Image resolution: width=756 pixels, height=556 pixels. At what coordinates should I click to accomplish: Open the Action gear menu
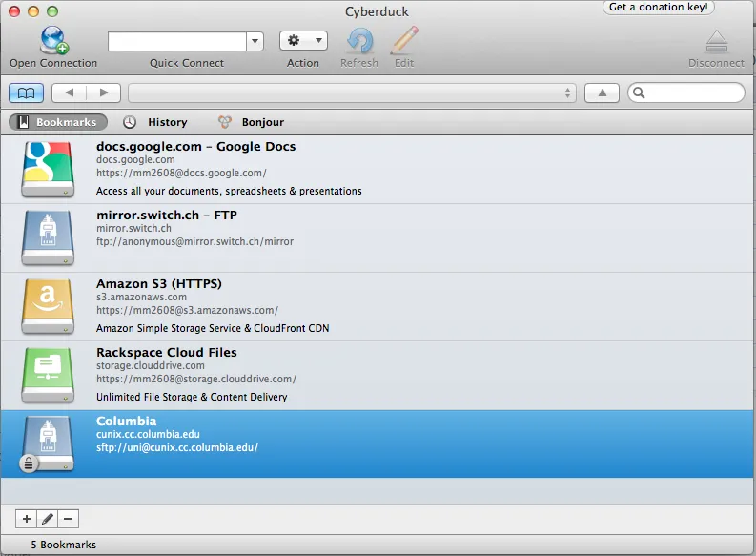click(x=303, y=40)
